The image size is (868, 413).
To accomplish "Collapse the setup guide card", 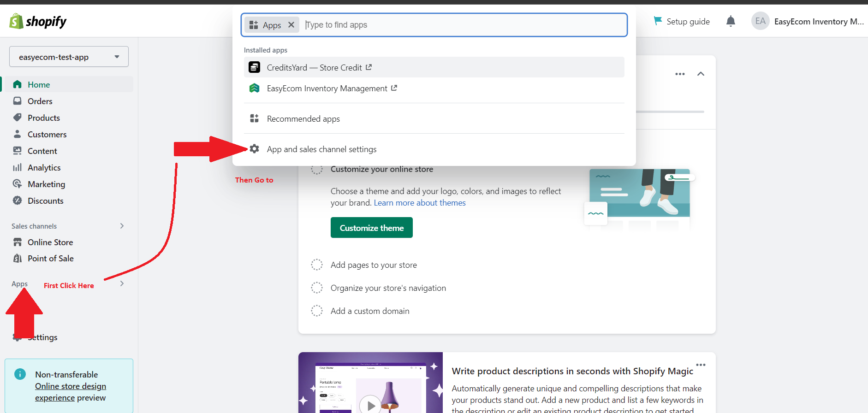I will click(701, 74).
